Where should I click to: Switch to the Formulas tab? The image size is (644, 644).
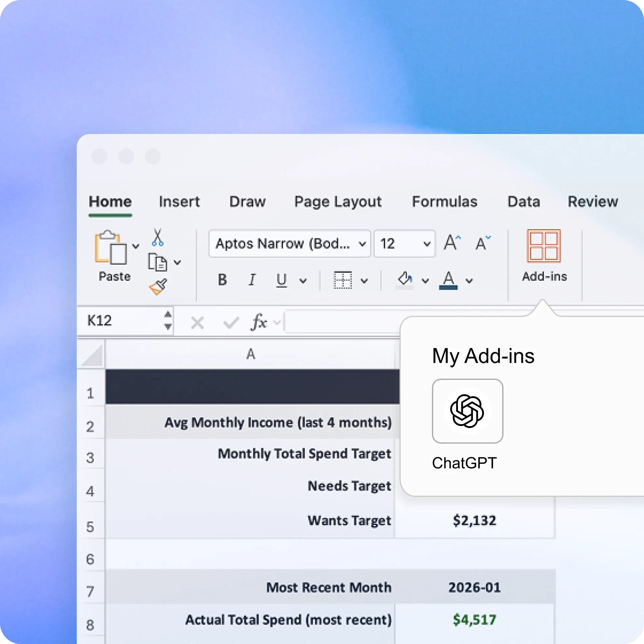(x=445, y=202)
